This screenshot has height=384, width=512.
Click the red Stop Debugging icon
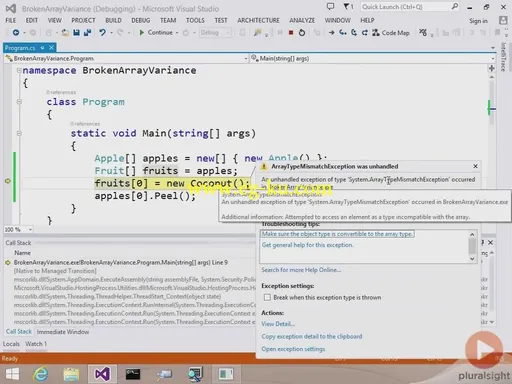pyautogui.click(x=291, y=33)
